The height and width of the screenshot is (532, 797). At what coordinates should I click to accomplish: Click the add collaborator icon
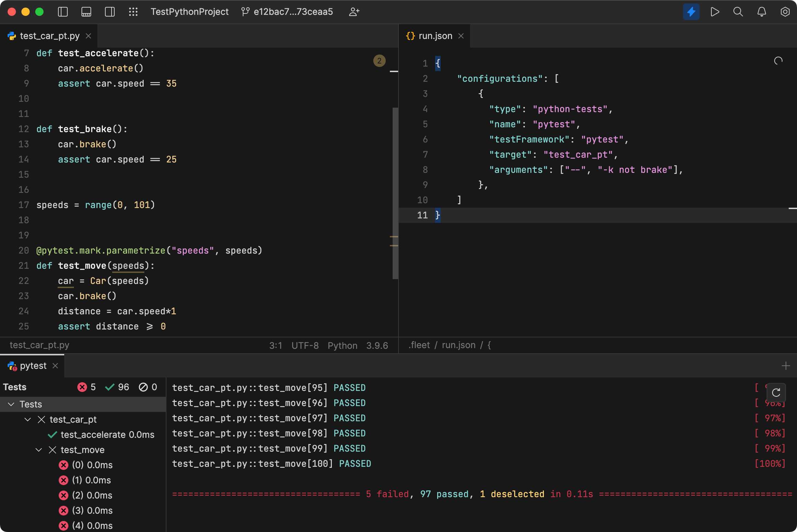coord(354,12)
